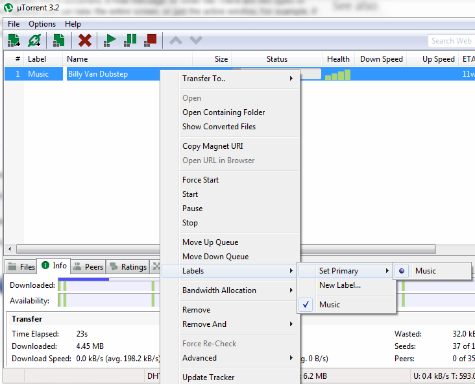This screenshot has height=384, width=475.
Task: Click the scrollbar left arrow
Action: click(x=10, y=249)
